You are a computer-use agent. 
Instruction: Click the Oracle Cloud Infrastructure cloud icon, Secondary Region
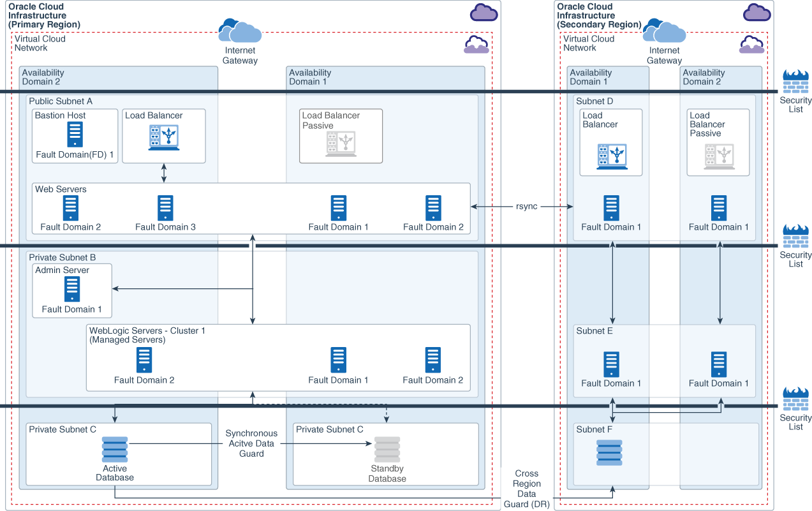click(757, 12)
